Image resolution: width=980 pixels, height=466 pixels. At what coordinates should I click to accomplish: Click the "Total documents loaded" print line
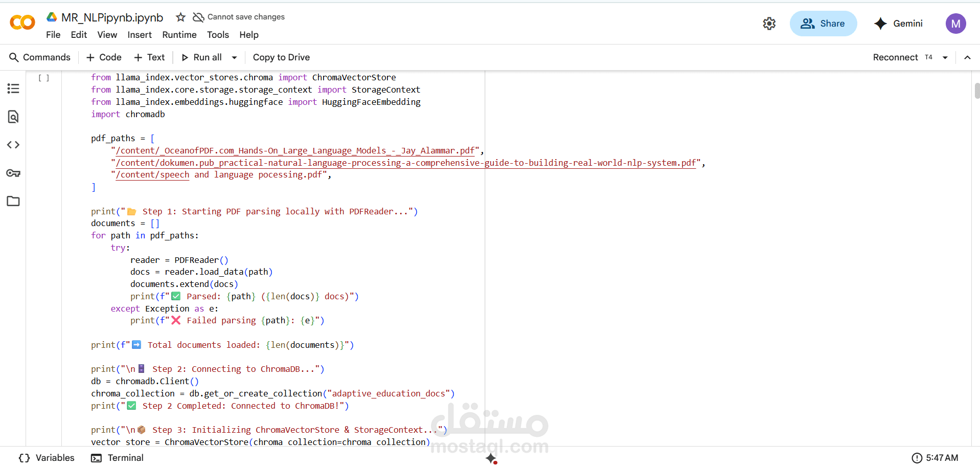pyautogui.click(x=222, y=345)
